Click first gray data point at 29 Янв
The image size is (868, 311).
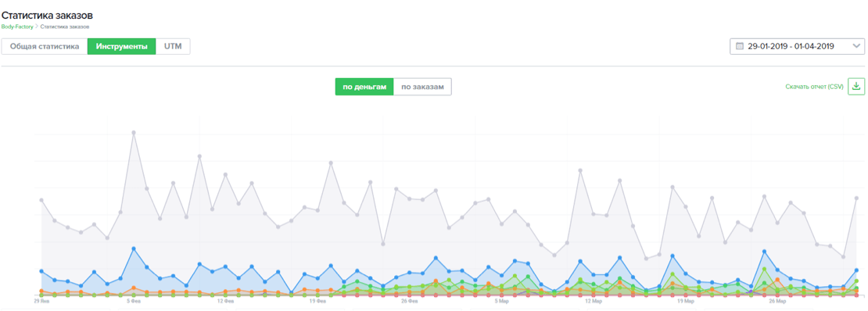[x=41, y=200]
